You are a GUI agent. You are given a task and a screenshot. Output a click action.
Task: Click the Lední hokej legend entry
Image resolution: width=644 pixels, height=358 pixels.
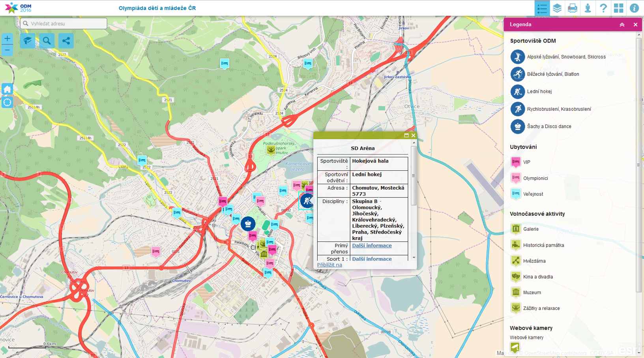tap(531, 92)
